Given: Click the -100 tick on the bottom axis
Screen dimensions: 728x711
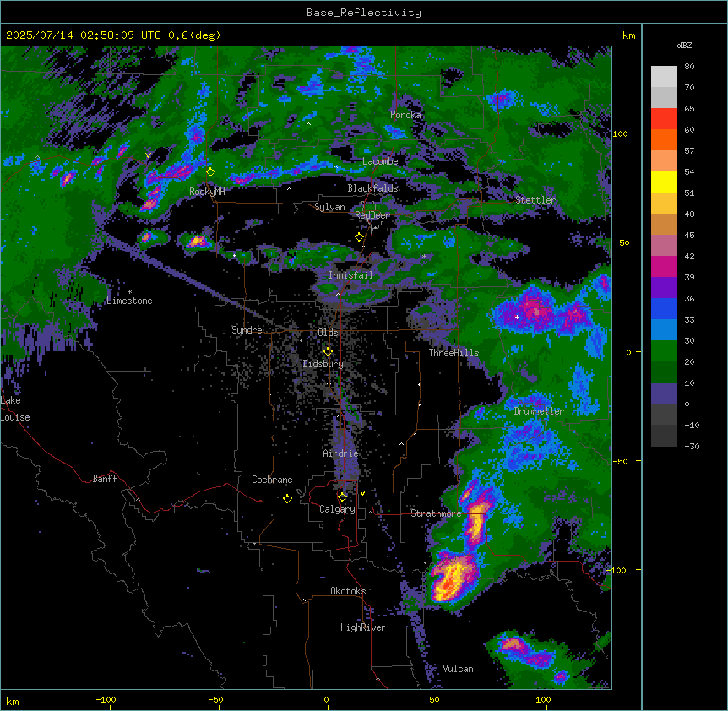Looking at the screenshot, I should pos(106,699).
